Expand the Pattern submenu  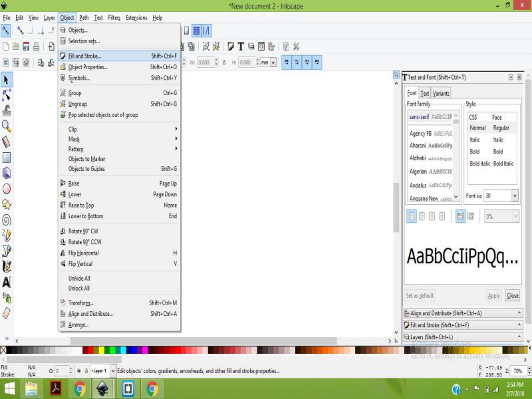(120, 149)
